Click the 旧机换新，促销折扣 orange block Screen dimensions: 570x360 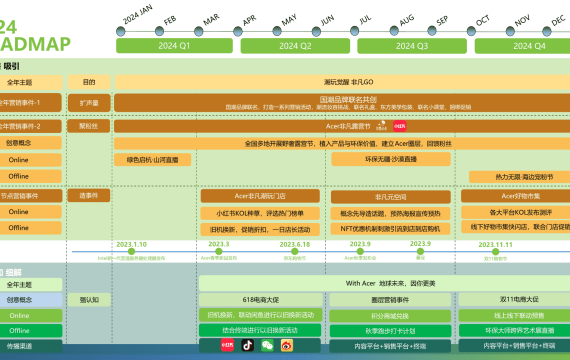(260, 229)
